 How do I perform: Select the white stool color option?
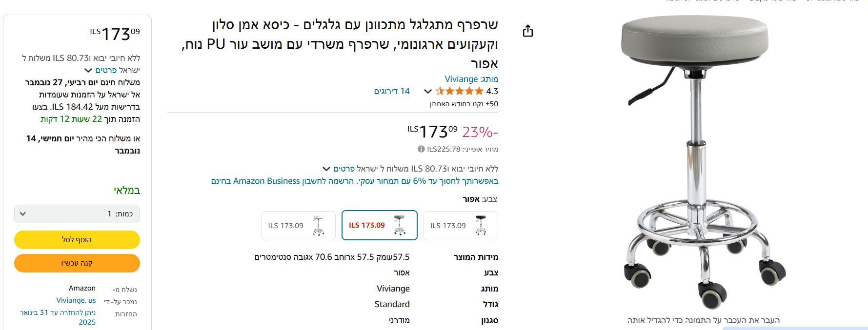[298, 226]
